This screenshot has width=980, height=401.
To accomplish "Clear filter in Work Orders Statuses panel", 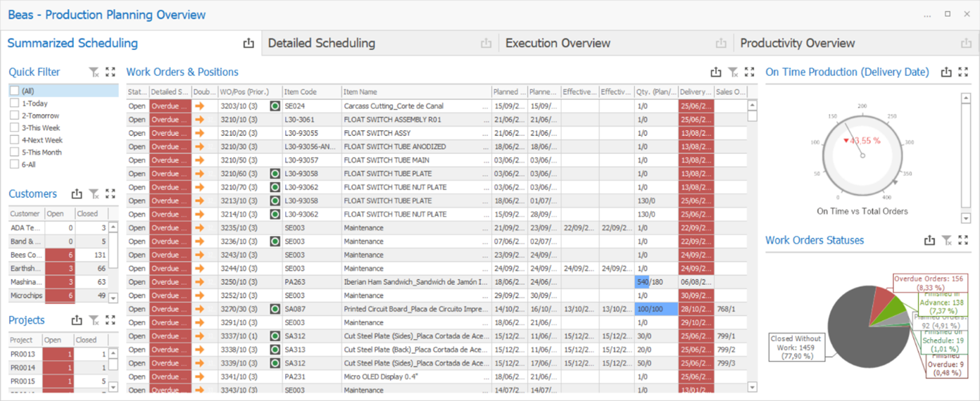I will click(947, 241).
